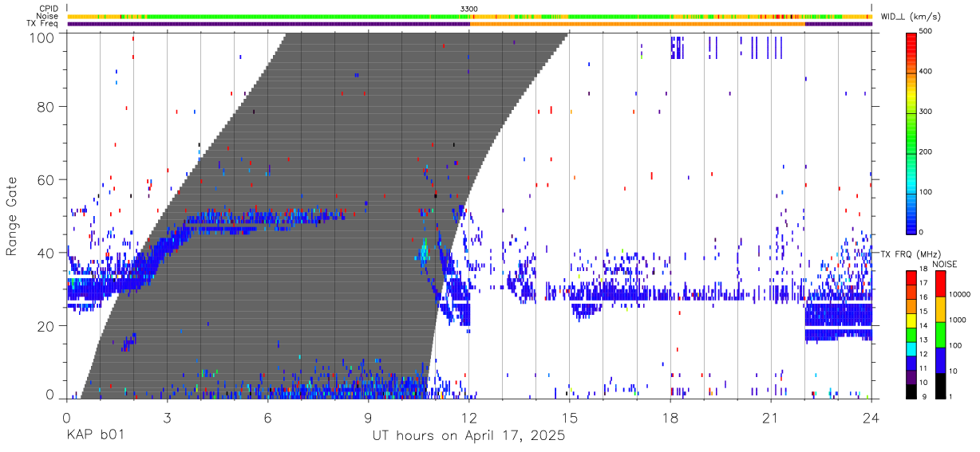Screen dimensions: 980x452
Task: Click the 400 label on width colorbar
Action: (x=927, y=72)
